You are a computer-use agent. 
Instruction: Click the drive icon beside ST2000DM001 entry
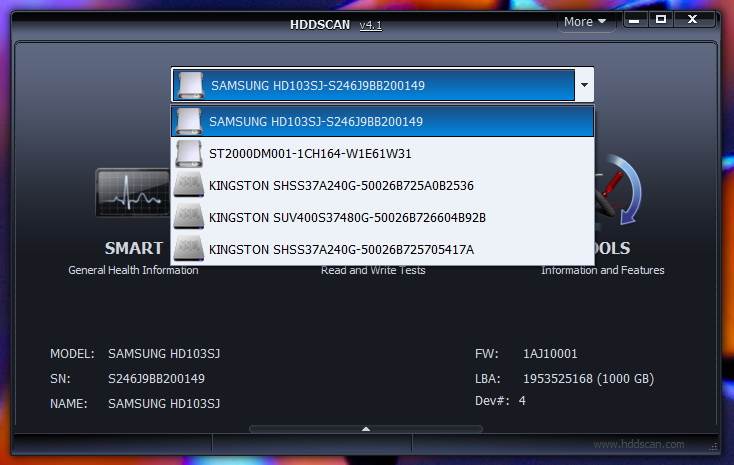coord(189,154)
